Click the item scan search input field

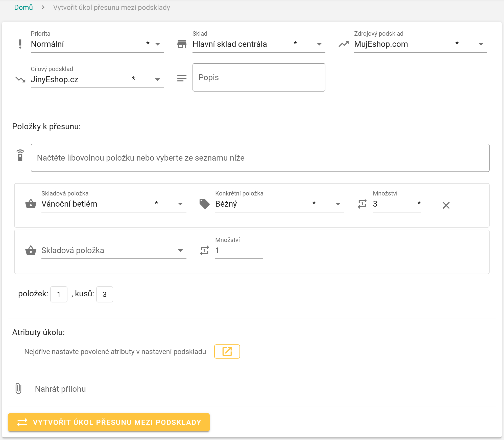pos(260,158)
